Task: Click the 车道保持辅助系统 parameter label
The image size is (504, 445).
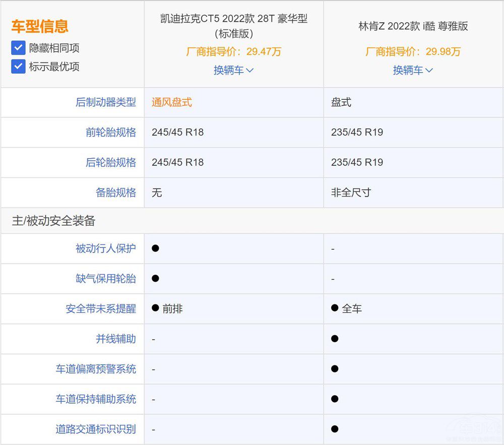Action: [x=96, y=399]
